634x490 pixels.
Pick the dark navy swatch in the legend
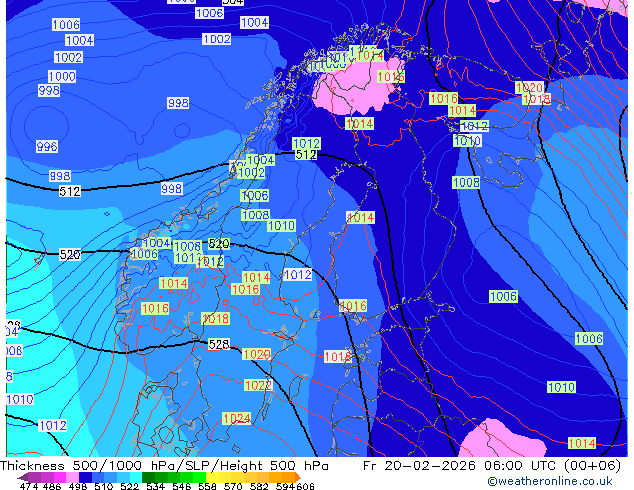tap(85, 477)
